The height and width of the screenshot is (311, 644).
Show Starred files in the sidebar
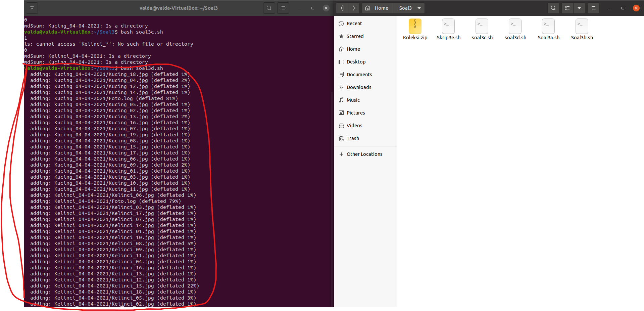click(355, 36)
